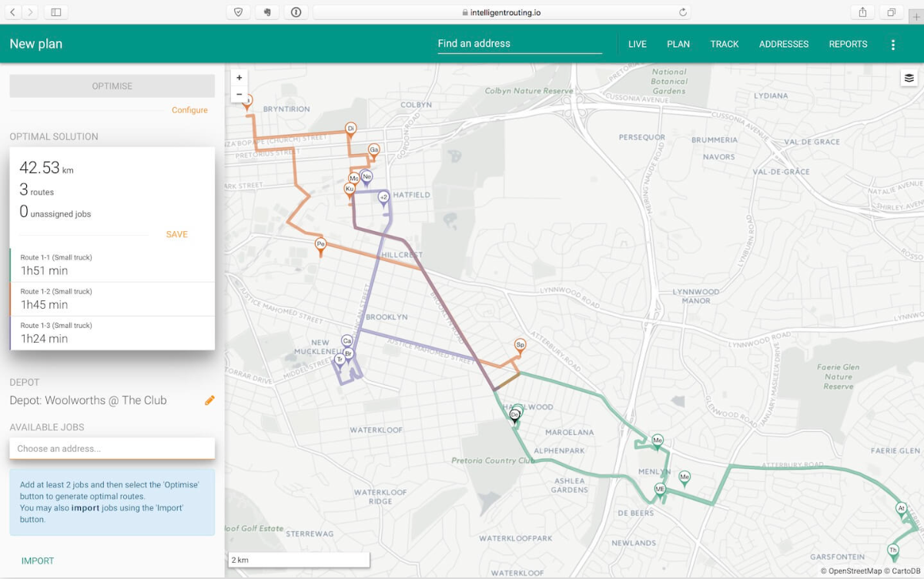Edit the Woolworths depot with pencil icon
This screenshot has height=579, width=924.
[x=209, y=400]
